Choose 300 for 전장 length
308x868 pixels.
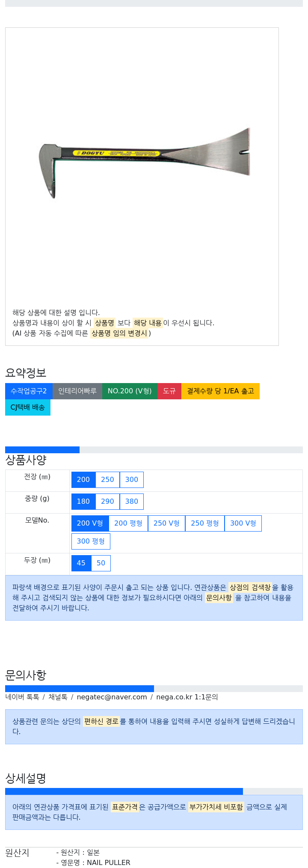[132, 480]
